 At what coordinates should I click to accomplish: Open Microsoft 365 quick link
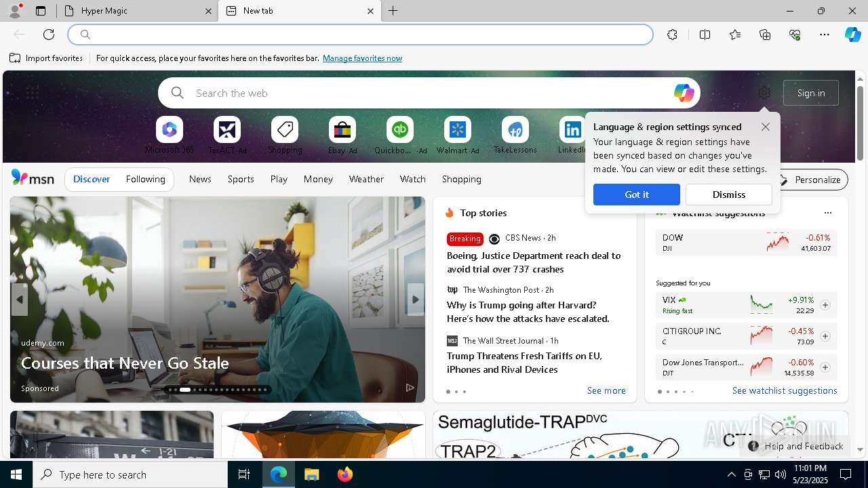point(170,136)
